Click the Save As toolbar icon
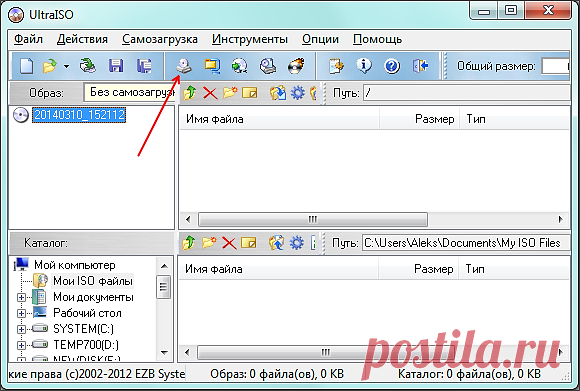The height and width of the screenshot is (391, 580). pos(144,66)
